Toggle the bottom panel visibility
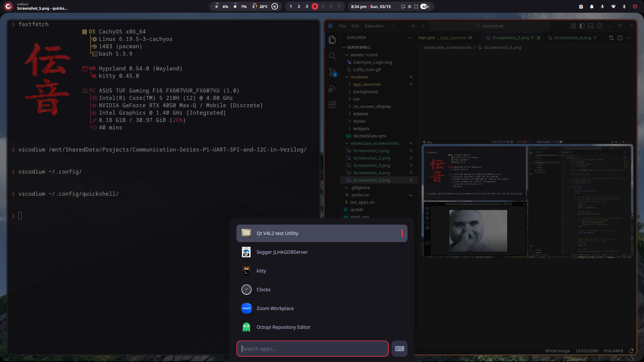Viewport: 644px width, 362px height. pyautogui.click(x=591, y=26)
